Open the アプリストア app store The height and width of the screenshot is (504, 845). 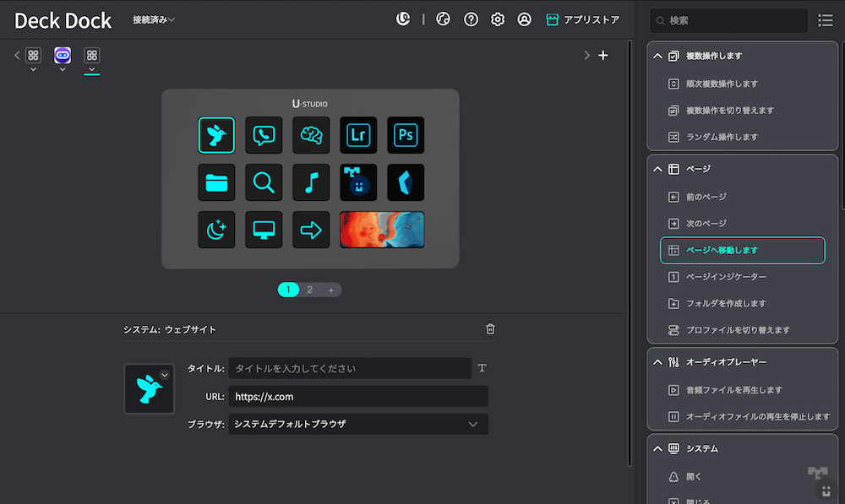pyautogui.click(x=583, y=19)
